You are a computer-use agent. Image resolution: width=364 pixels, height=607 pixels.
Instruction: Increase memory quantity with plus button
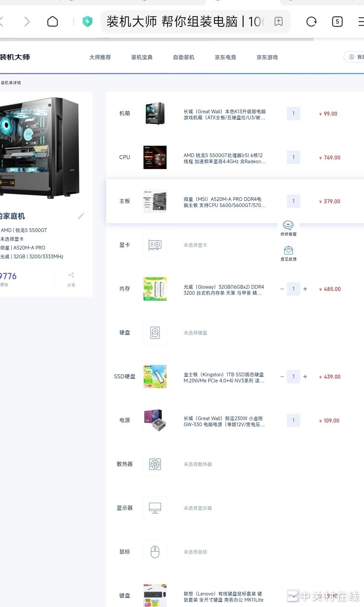[305, 289]
